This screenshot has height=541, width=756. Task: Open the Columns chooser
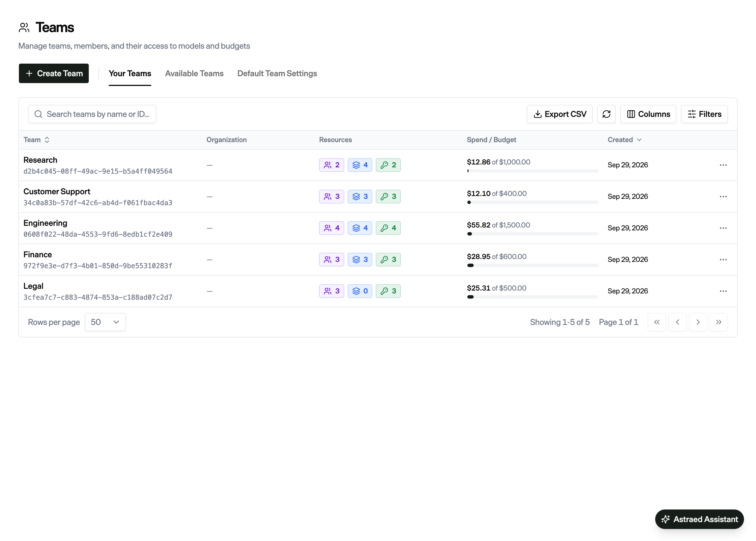648,114
